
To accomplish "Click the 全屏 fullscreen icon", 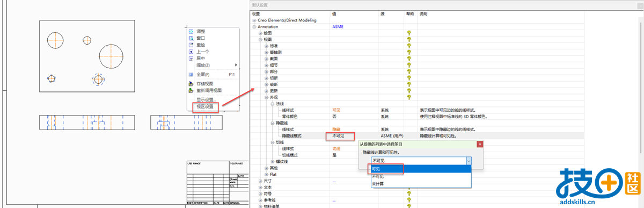I will tap(191, 74).
